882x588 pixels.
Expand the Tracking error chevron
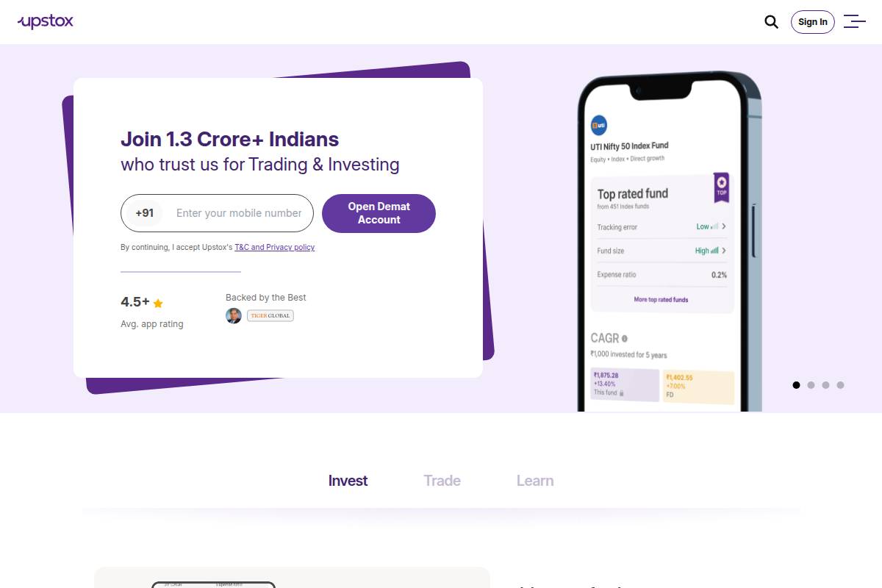[724, 227]
